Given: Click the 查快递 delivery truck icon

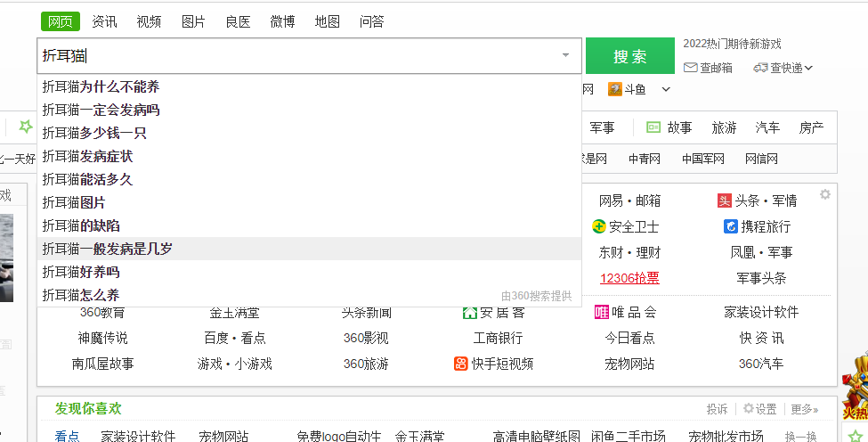Looking at the screenshot, I should 760,68.
